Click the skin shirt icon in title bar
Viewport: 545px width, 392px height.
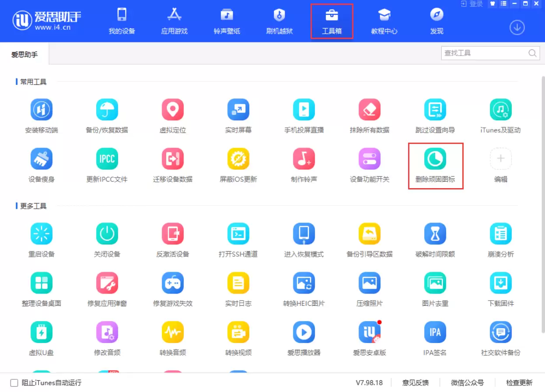coord(493,4)
